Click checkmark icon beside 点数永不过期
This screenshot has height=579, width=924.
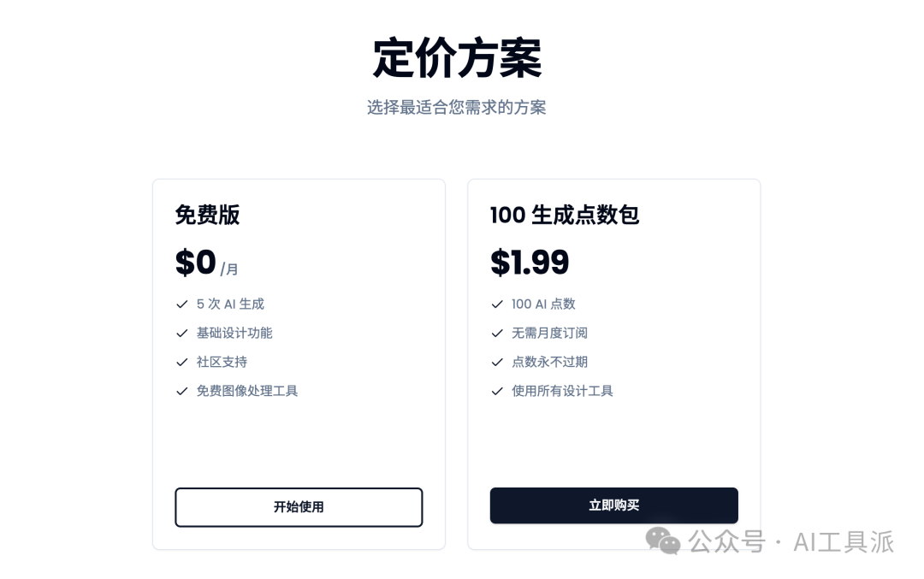click(x=497, y=363)
